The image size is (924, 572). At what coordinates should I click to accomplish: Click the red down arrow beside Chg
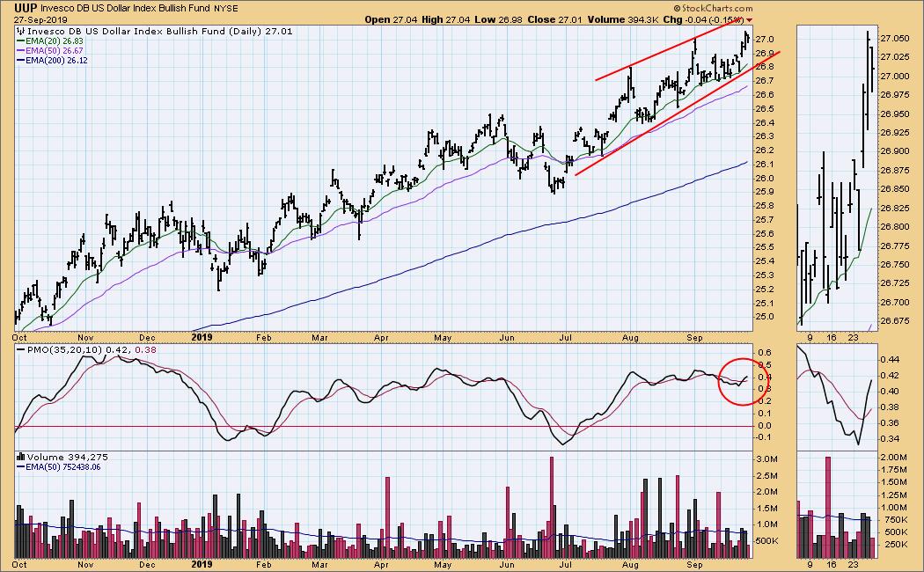[x=751, y=19]
